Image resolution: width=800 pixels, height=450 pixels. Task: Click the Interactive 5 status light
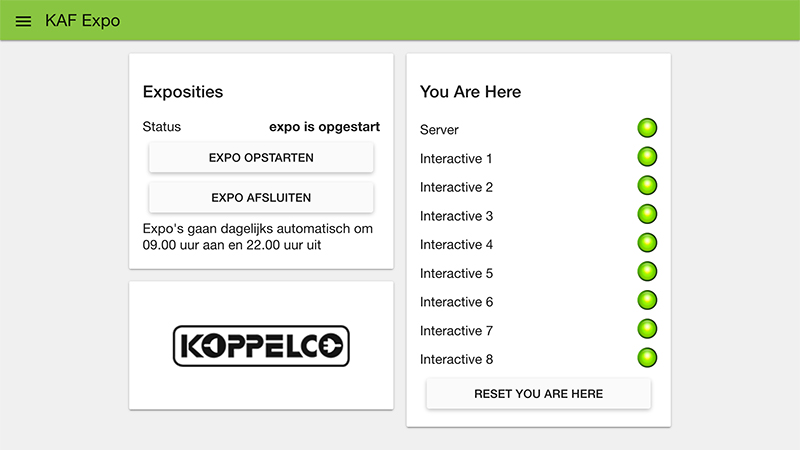(x=647, y=272)
